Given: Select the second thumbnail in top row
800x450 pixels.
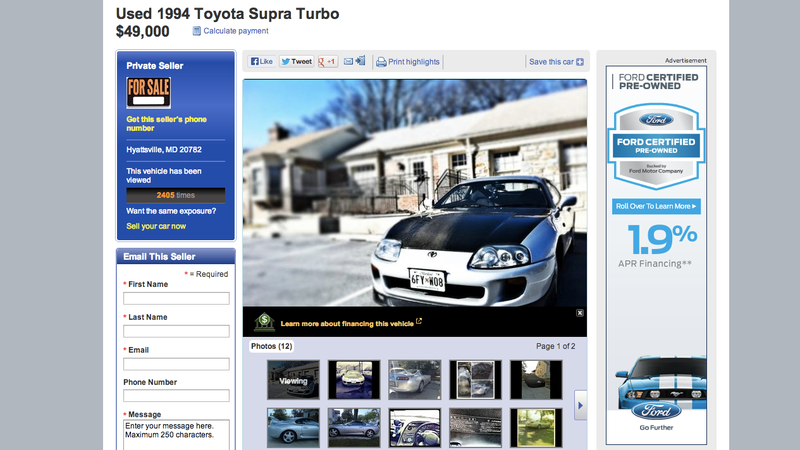Looking at the screenshot, I should coord(354,380).
